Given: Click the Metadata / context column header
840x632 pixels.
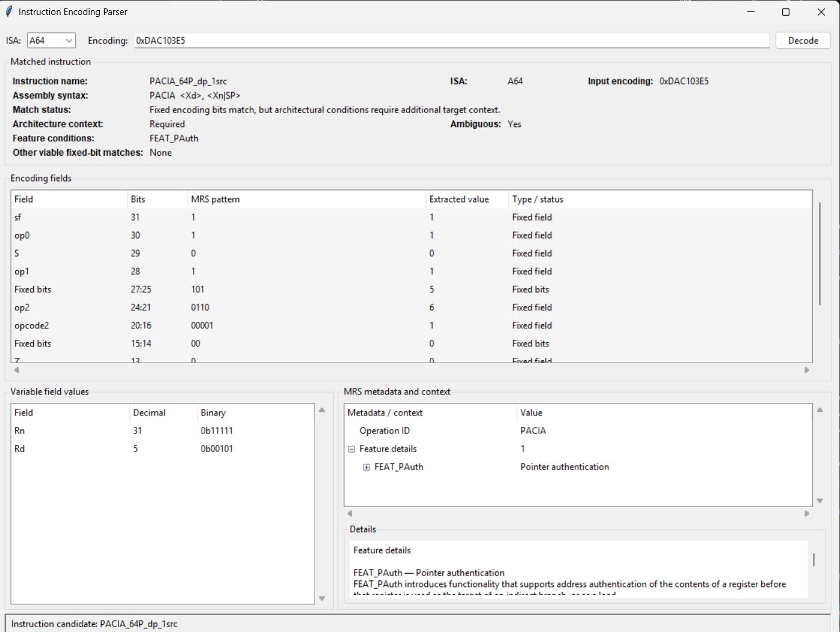Looking at the screenshot, I should (431, 413).
